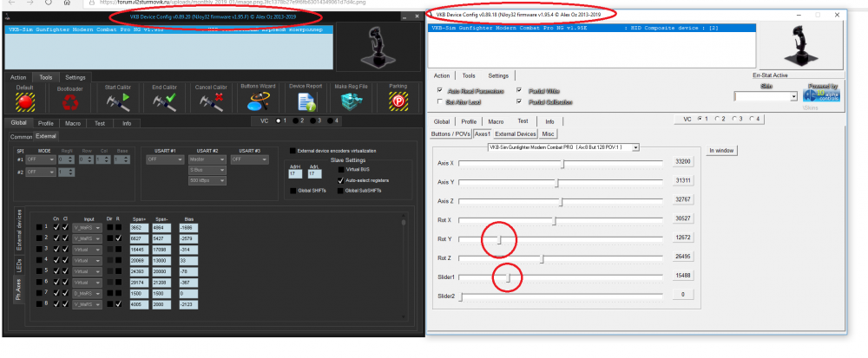Expand USART #3 dropdown
868x358 pixels.
coord(249,159)
